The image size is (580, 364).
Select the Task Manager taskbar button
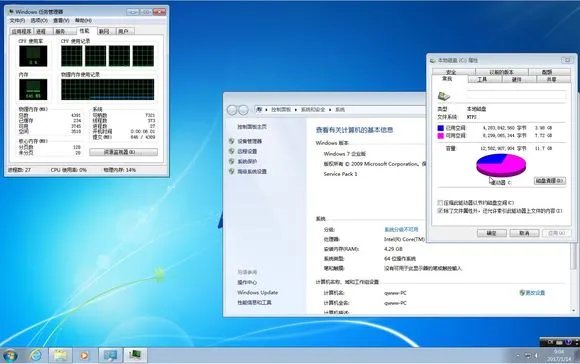(135, 355)
